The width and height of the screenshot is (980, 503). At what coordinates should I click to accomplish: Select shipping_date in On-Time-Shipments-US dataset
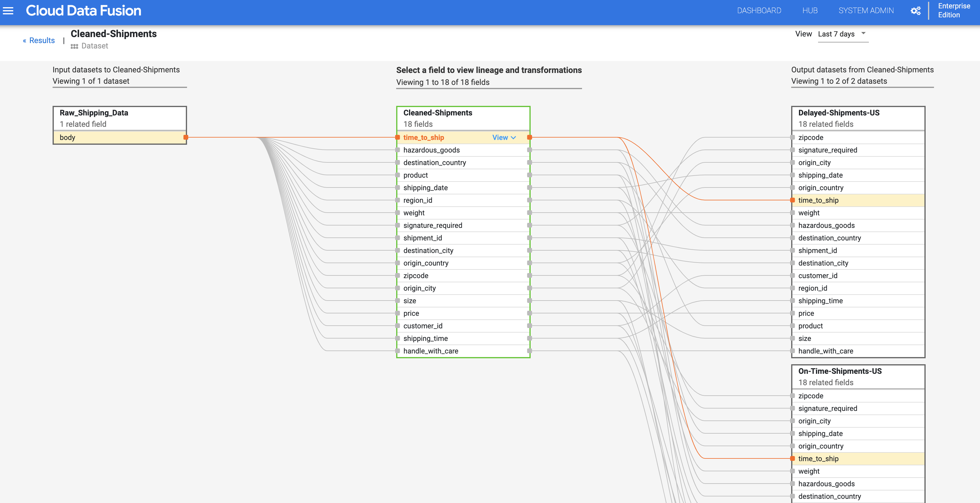pyautogui.click(x=820, y=433)
